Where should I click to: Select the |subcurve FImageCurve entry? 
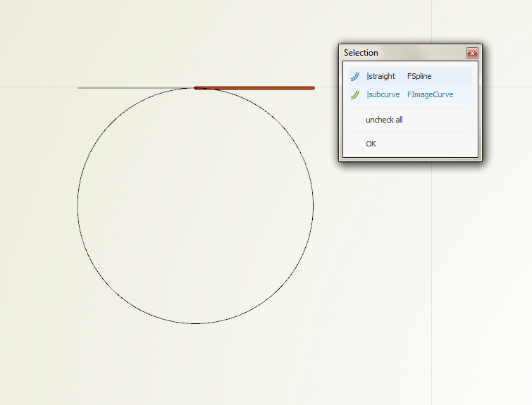point(410,94)
